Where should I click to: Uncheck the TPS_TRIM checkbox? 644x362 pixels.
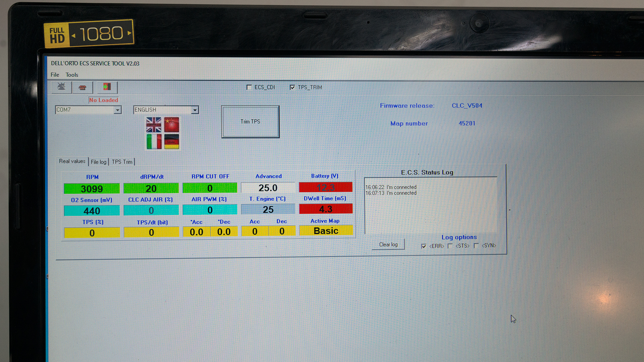click(292, 87)
